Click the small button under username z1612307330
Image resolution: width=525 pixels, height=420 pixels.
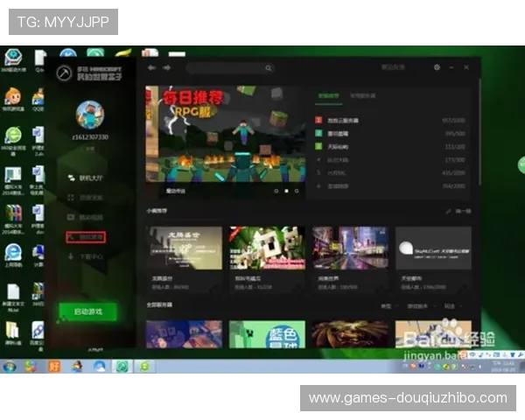(90, 149)
